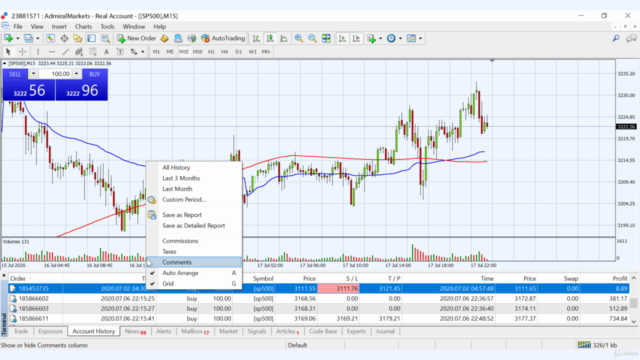Open Templates dropdown arrow
The width and height of the screenshot is (640, 360).
point(420,38)
